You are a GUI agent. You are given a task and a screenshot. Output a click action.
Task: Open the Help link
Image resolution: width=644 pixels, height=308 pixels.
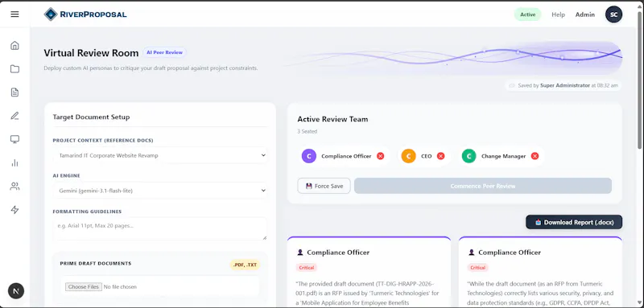coord(558,14)
